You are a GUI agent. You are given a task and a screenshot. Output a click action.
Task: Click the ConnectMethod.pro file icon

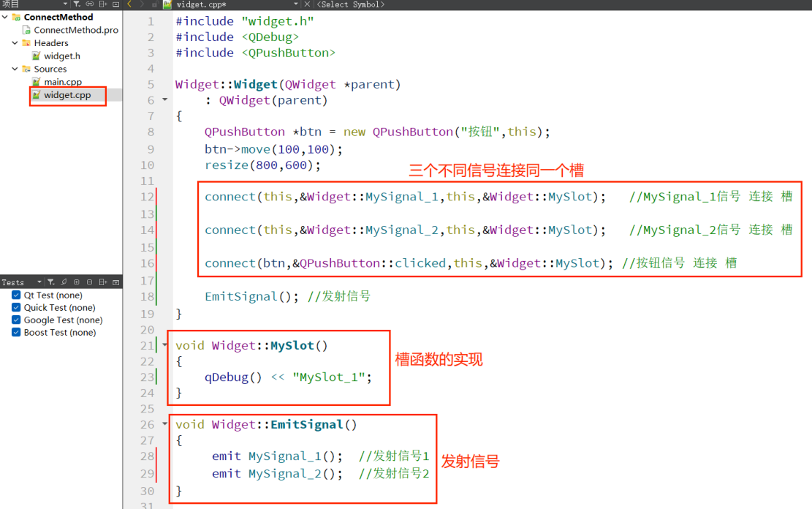click(x=26, y=30)
